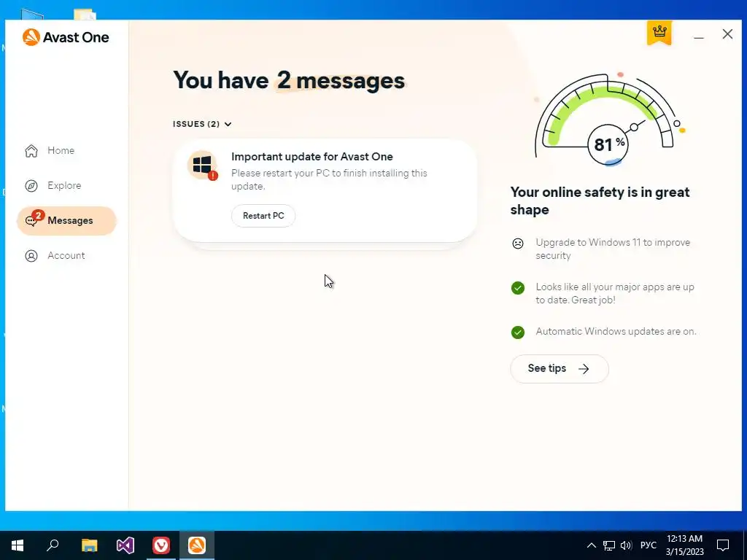Click the volume speaker tray icon
The width and height of the screenshot is (747, 560).
(x=626, y=545)
